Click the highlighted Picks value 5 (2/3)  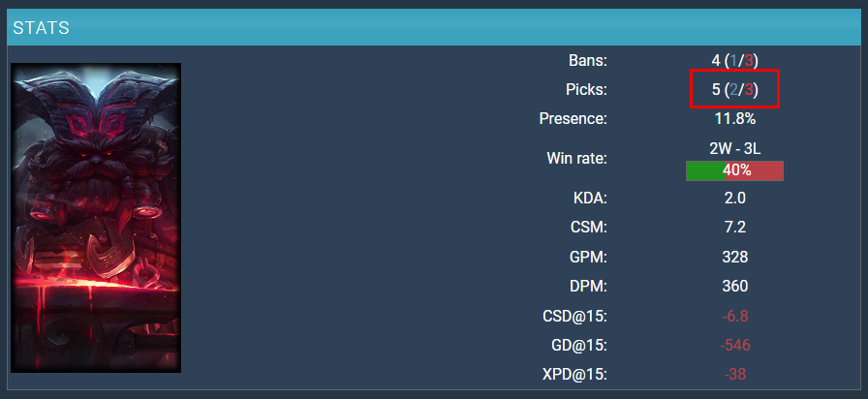[734, 89]
